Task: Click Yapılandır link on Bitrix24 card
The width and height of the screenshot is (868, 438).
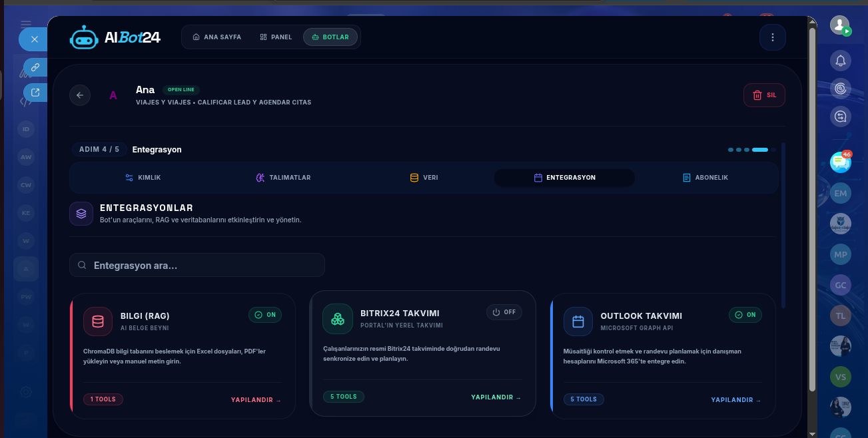Action: coord(496,397)
